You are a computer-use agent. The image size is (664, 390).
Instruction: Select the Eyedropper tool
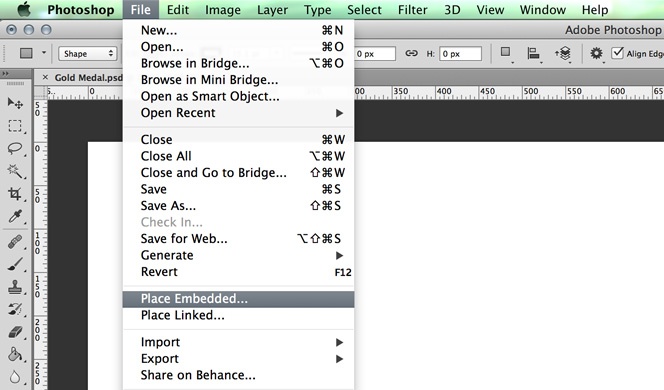15,216
